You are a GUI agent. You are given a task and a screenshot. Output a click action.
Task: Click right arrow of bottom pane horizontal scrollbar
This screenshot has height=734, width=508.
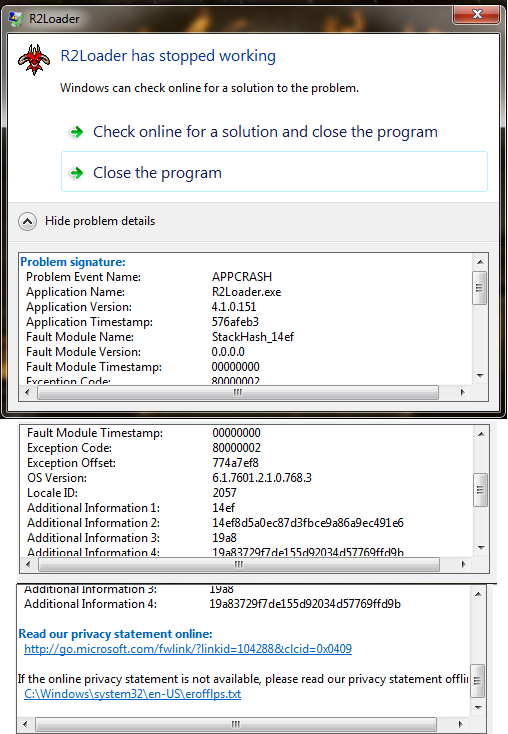point(461,724)
